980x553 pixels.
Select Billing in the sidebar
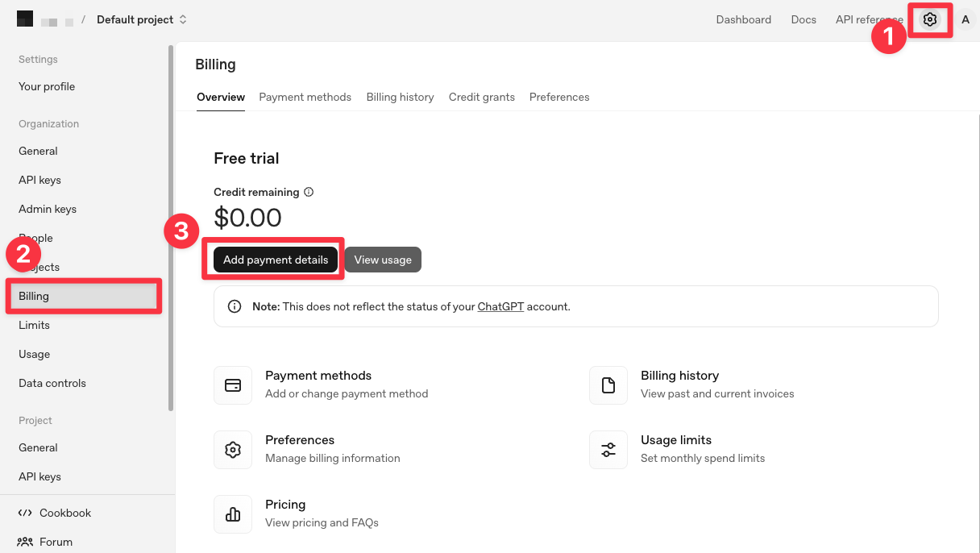[34, 296]
